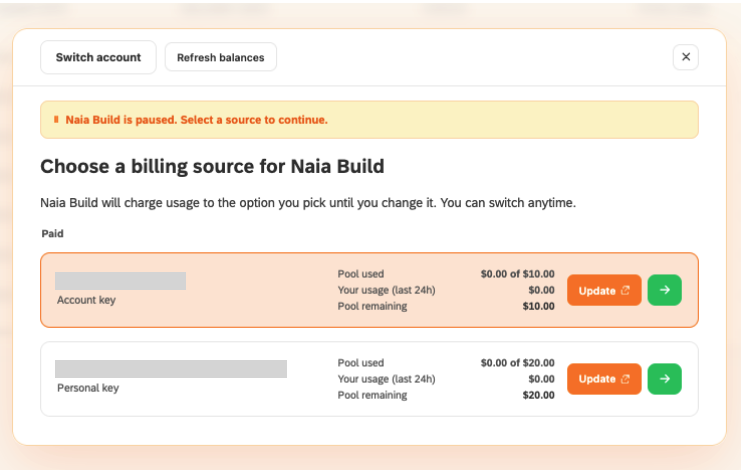Click the Switch account button
Screen dimensions: 741x470
[98, 57]
